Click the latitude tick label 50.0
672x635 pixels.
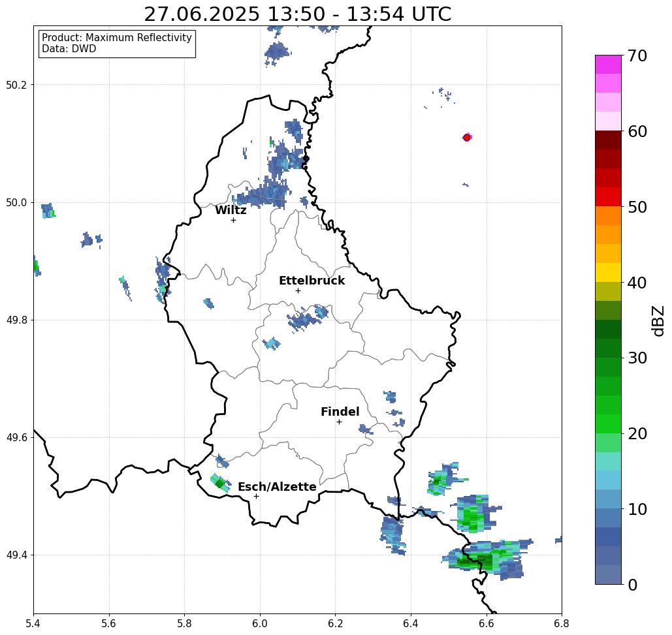tap(16, 202)
